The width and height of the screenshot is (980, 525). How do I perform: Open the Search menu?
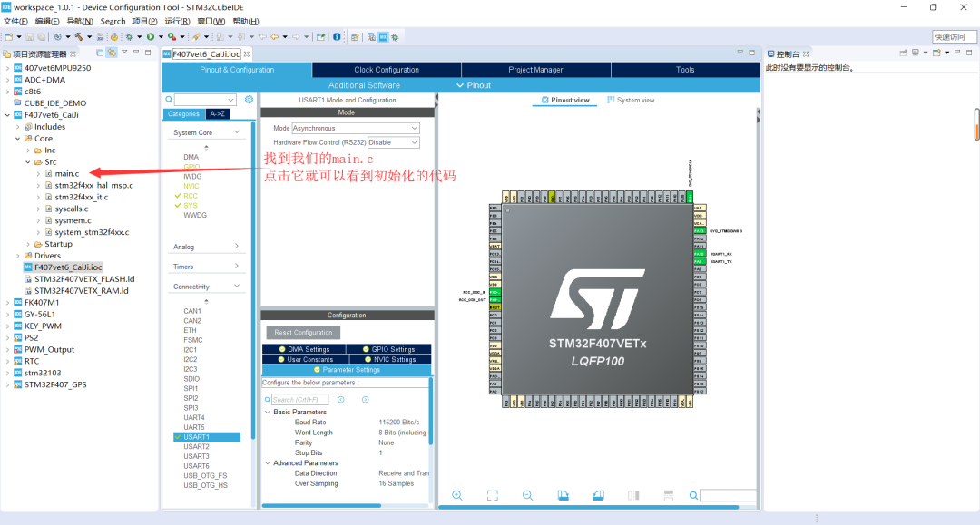(113, 21)
